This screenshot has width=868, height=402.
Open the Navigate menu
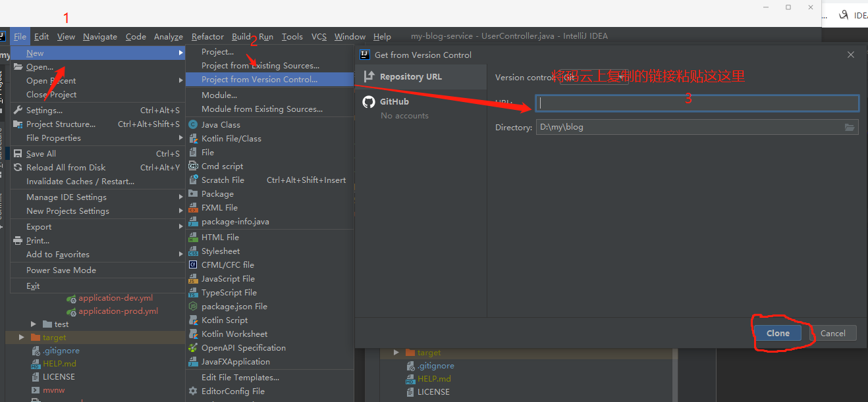click(100, 37)
